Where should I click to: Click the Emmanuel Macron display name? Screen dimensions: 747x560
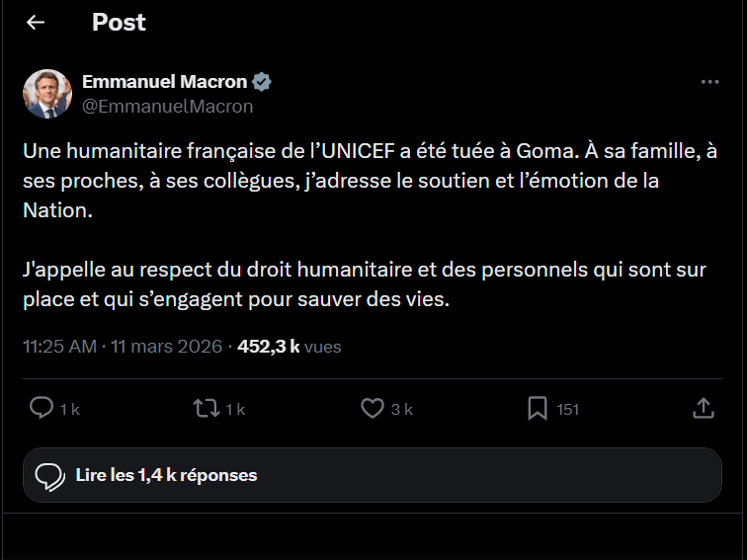164,82
